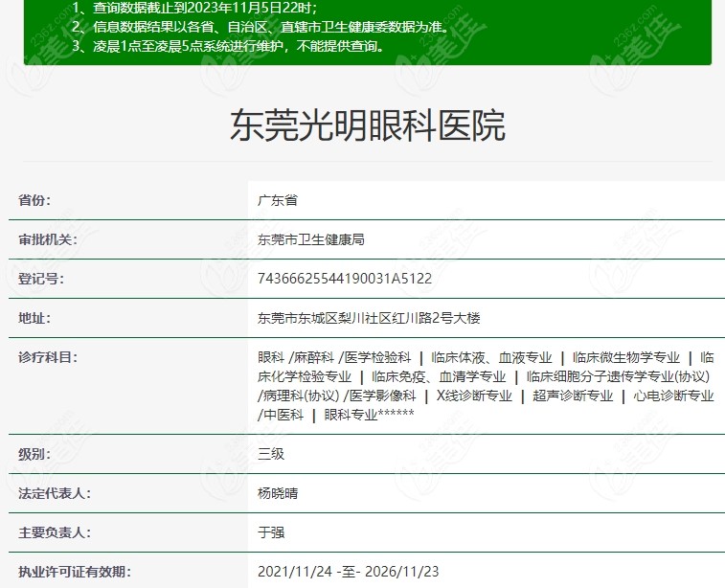Click the principal name 于强
The width and height of the screenshot is (725, 588).
(271, 532)
